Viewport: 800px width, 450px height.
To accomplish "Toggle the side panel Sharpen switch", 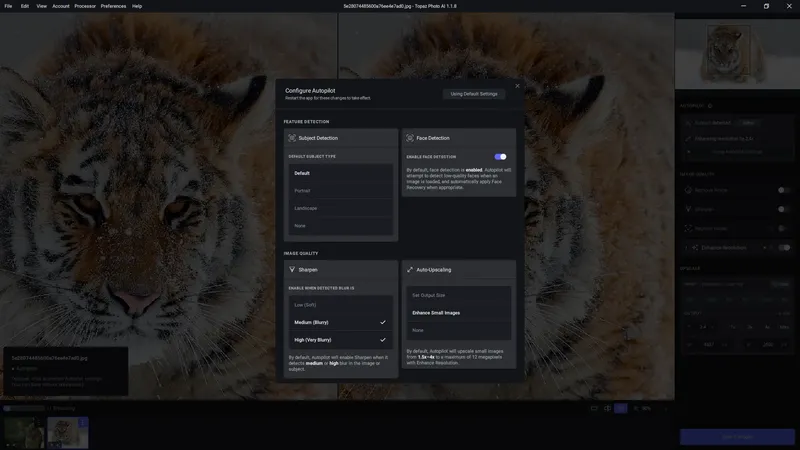I will (x=783, y=209).
